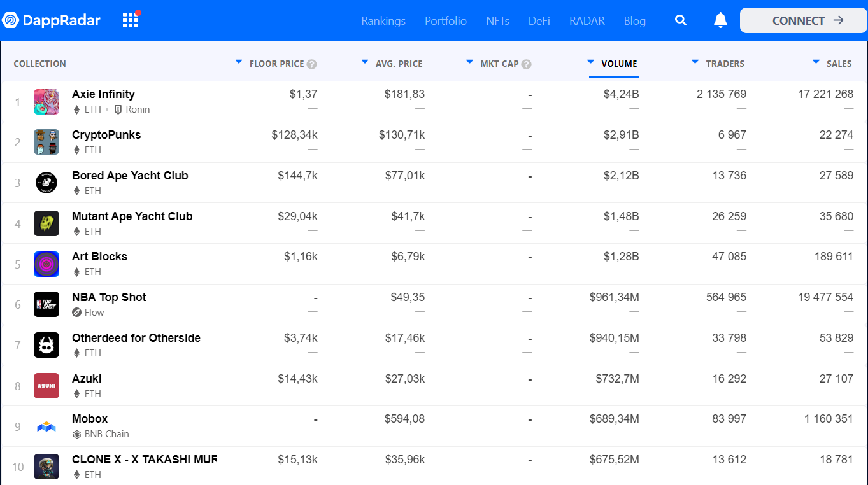The width and height of the screenshot is (868, 485).
Task: Sort by the Volume column header
Action: click(x=618, y=64)
